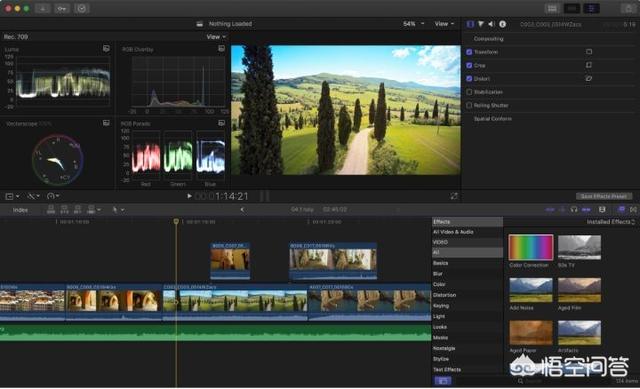The image size is (640, 389).
Task: Toggle the effects browser icon in timeline bar
Action: click(x=621, y=209)
